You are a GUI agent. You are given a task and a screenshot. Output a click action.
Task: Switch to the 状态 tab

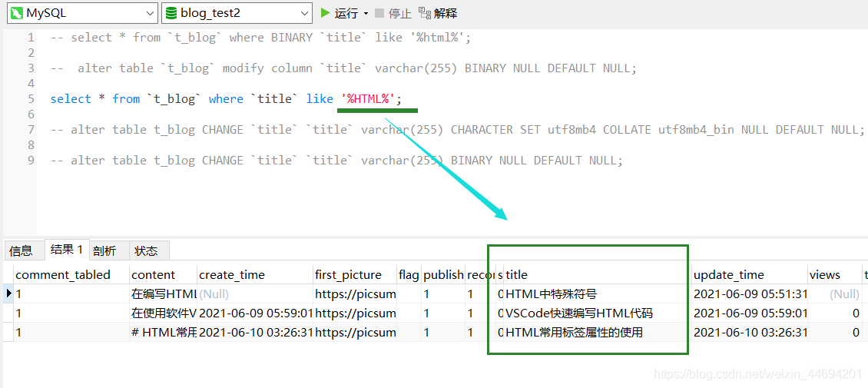click(146, 250)
